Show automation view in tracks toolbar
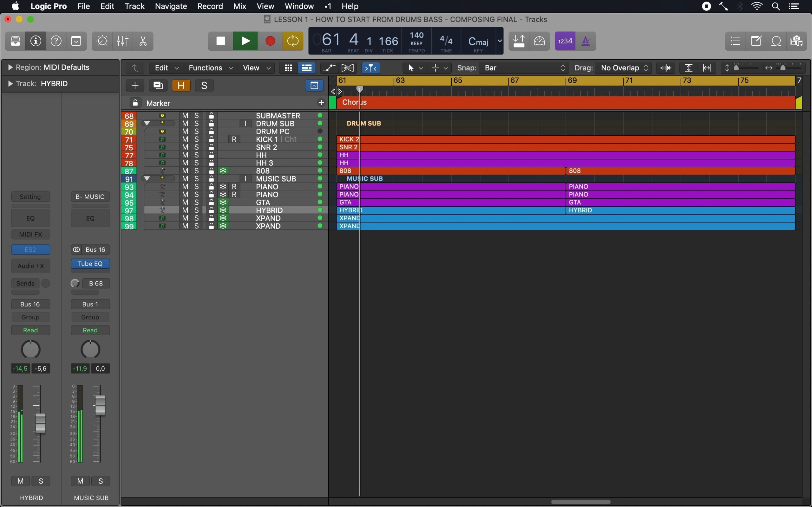Image resolution: width=812 pixels, height=507 pixels. (329, 68)
